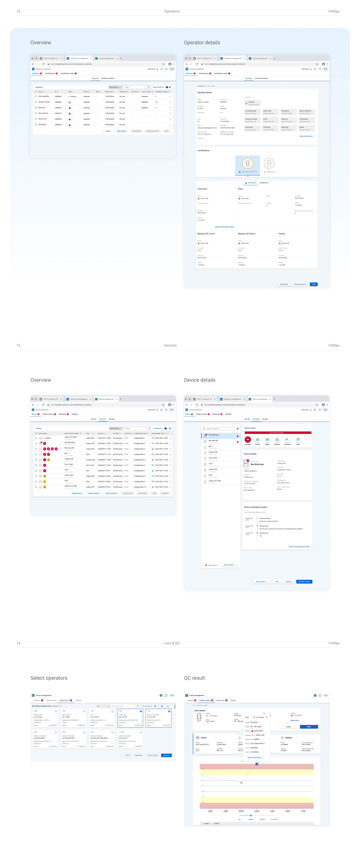356x868 pixels.
Task: Open Serial number dropdown in Devices Overview
Action: (x=115, y=428)
